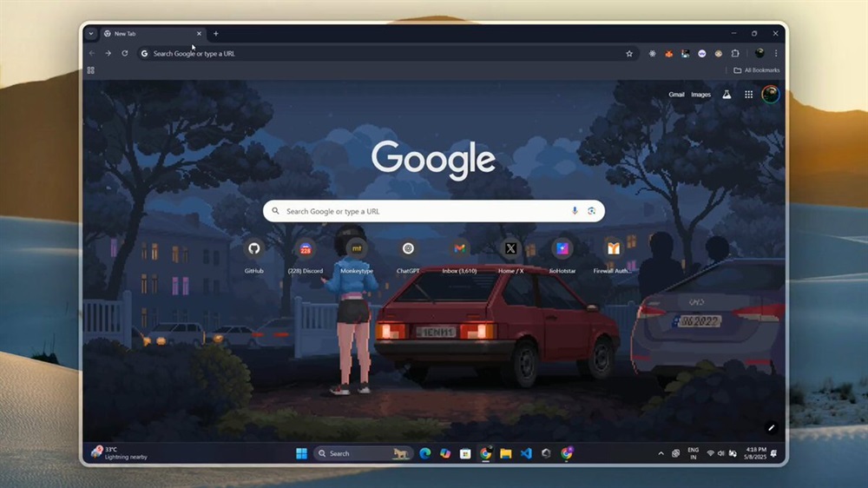Viewport: 868px width, 488px height.
Task: Open the Chrome three-dot menu
Action: (776, 54)
